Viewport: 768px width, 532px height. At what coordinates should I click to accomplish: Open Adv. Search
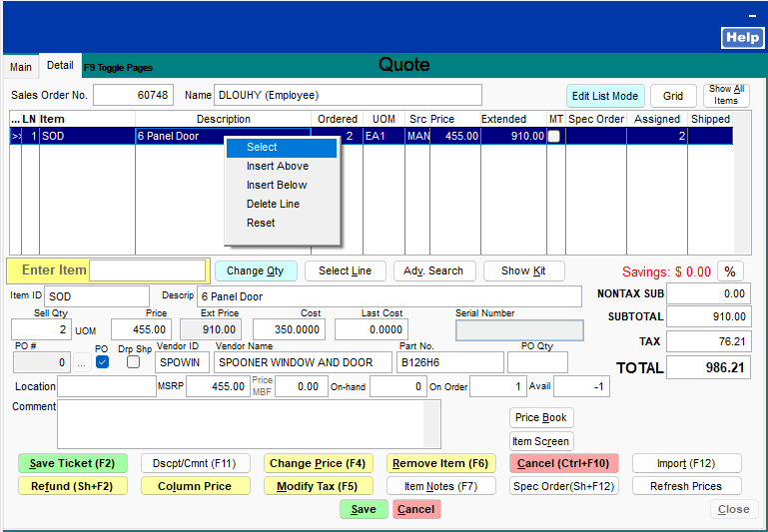[x=433, y=270]
